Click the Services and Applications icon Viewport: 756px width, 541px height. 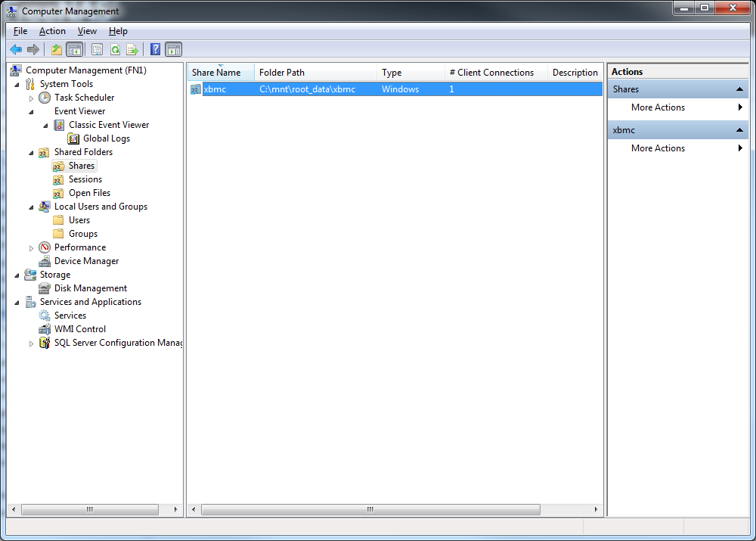(x=30, y=302)
